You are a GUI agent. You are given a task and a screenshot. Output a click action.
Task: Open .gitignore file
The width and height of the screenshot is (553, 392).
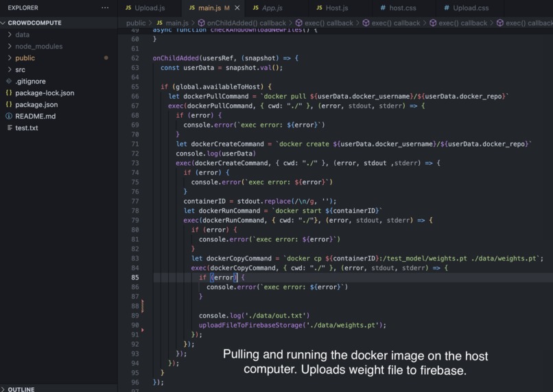point(30,82)
